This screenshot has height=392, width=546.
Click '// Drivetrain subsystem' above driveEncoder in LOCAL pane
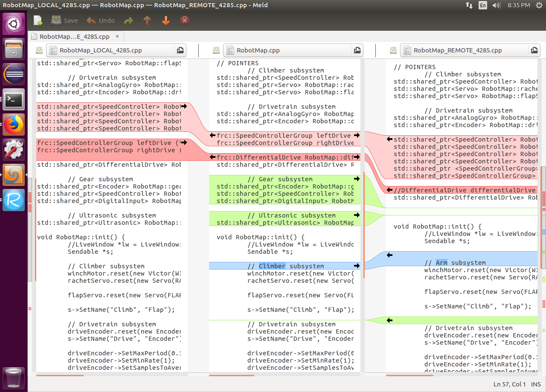(x=112, y=324)
